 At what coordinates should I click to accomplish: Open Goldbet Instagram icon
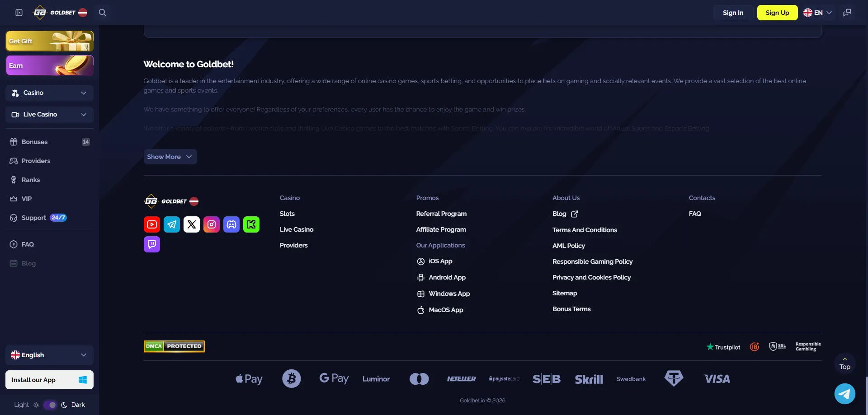[x=212, y=224]
